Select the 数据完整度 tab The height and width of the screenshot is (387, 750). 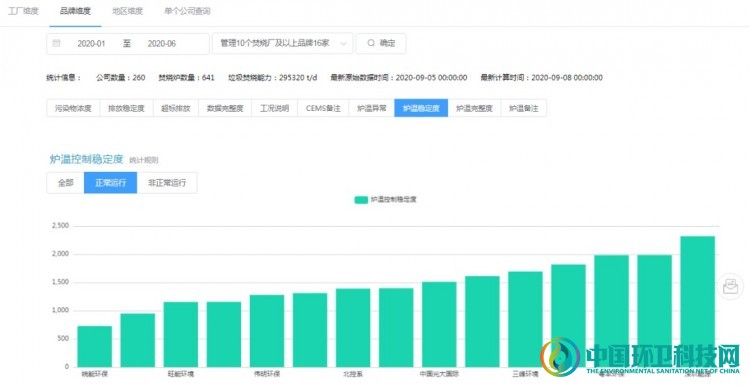coord(225,108)
